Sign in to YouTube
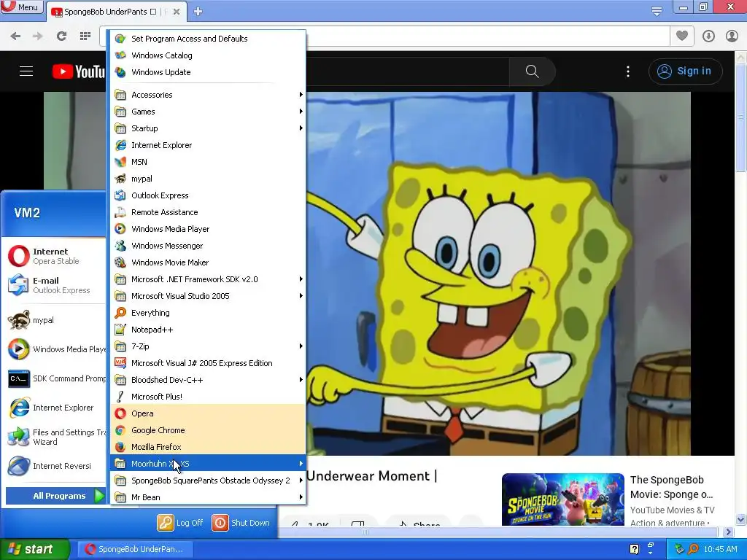This screenshot has width=747, height=560. coord(685,71)
